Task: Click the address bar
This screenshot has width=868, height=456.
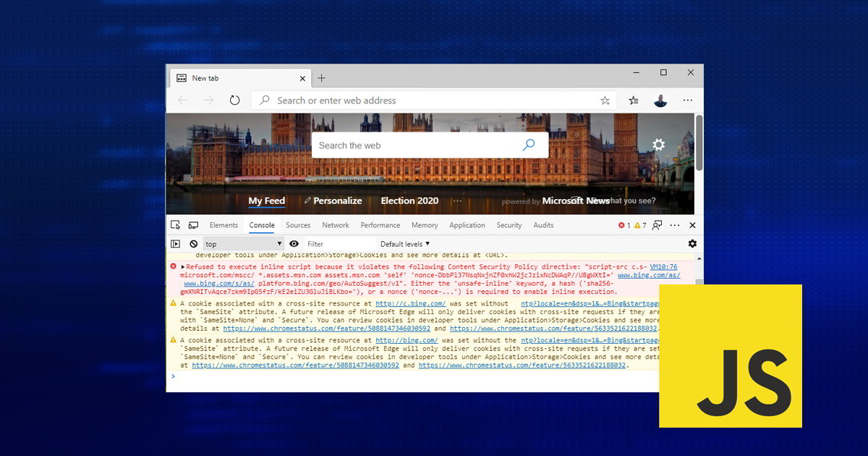Action: (x=434, y=101)
